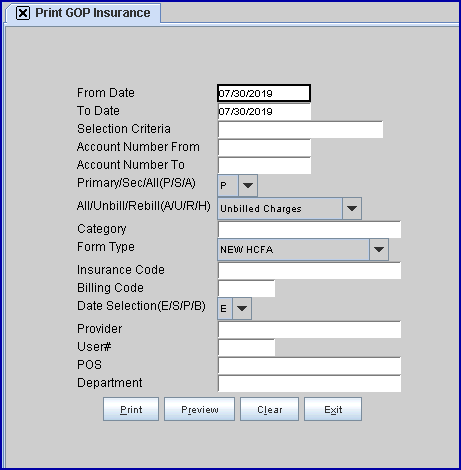The height and width of the screenshot is (470, 461).
Task: Click the Clear button
Action: click(x=269, y=409)
